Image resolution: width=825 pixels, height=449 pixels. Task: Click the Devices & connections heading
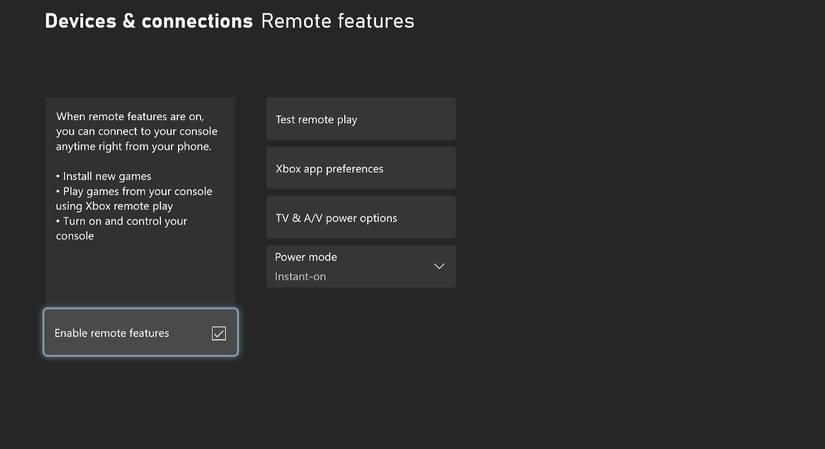148,21
